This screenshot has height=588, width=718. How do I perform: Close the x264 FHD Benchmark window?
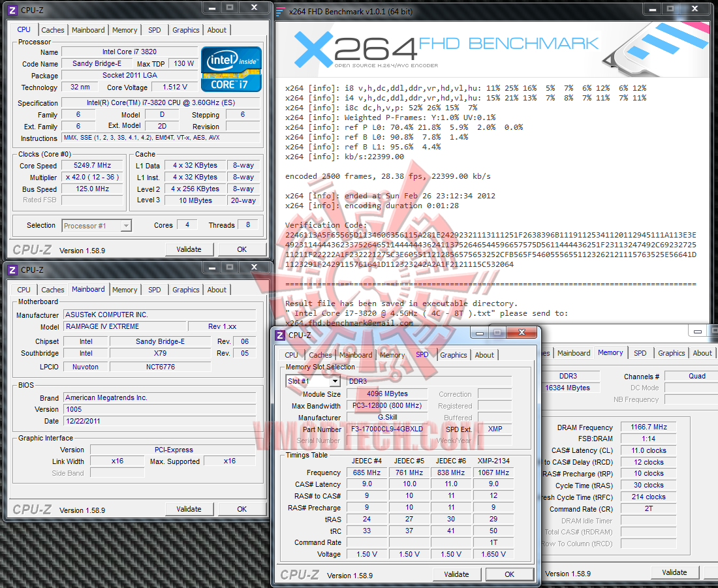695,8
